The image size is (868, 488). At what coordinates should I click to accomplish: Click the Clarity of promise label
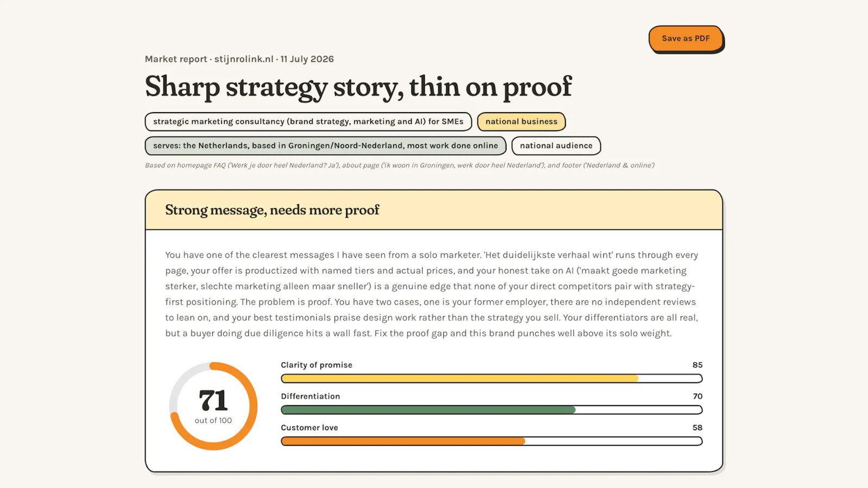316,365
